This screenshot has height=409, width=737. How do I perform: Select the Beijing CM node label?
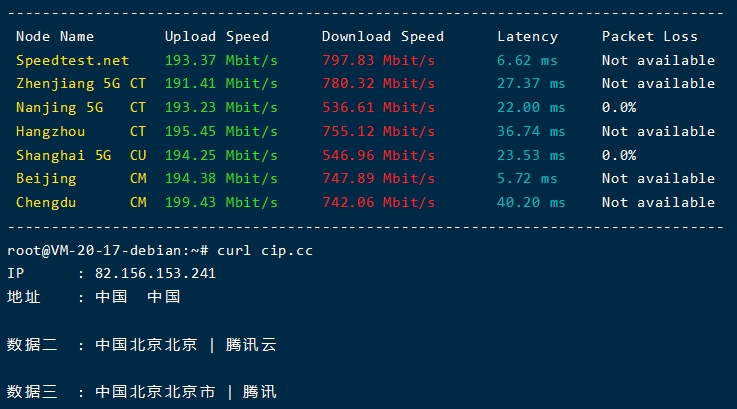click(x=81, y=179)
